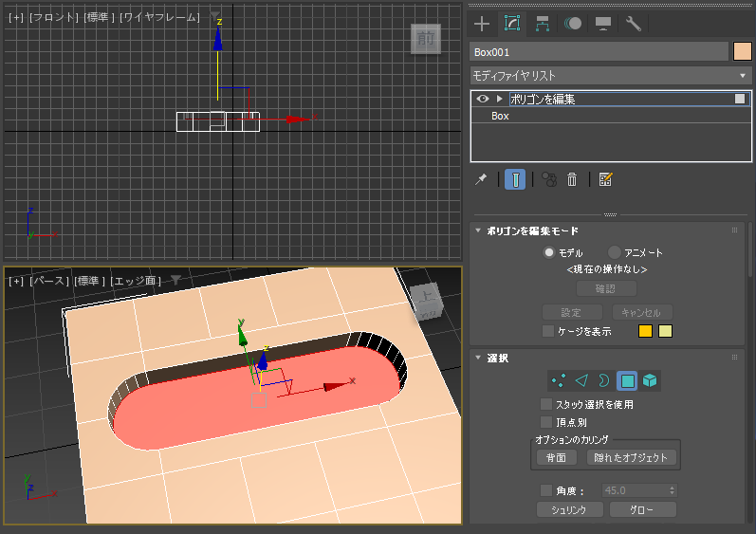Enable 頂点別 checkbox
756x534 pixels.
pos(546,422)
